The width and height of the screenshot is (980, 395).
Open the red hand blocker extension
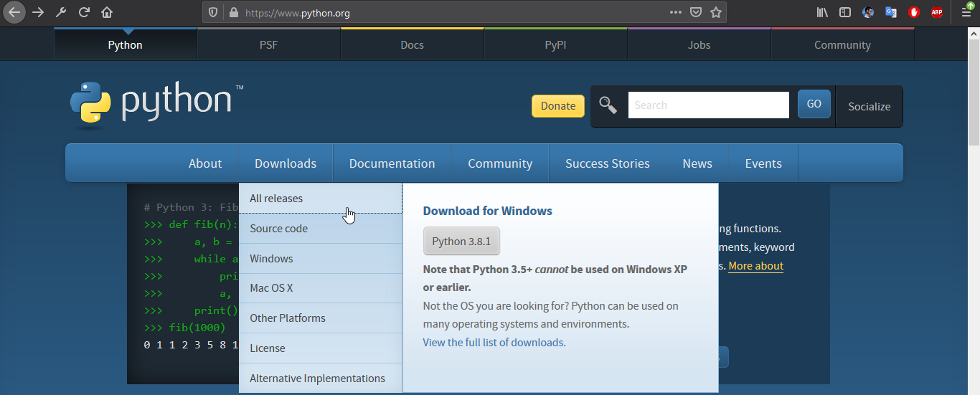[x=914, y=12]
